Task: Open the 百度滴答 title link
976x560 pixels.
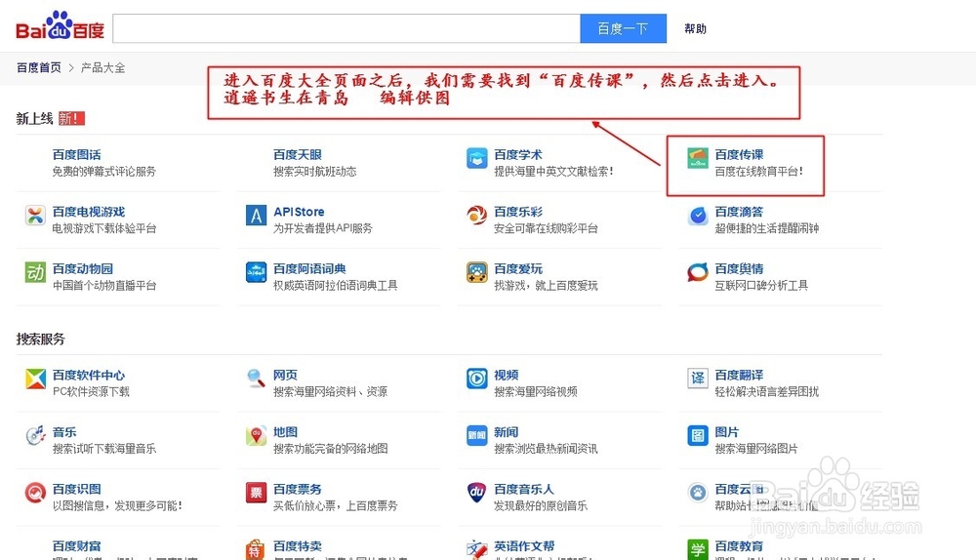Action: click(x=739, y=212)
